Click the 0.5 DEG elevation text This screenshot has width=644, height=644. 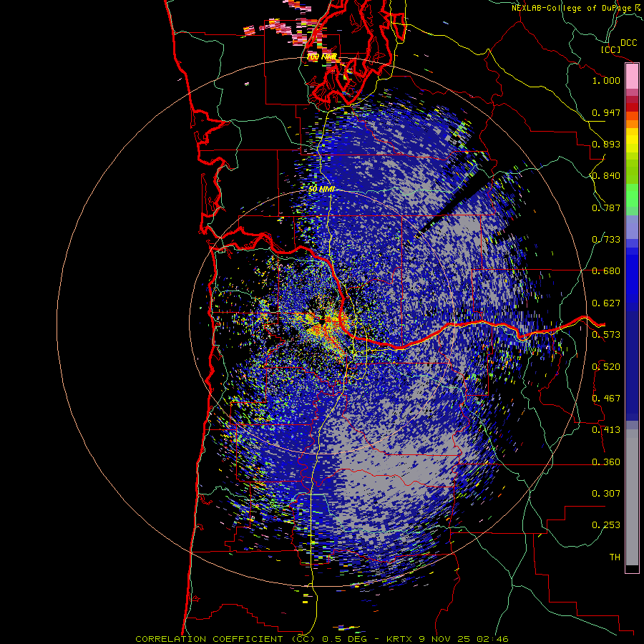[345, 639]
